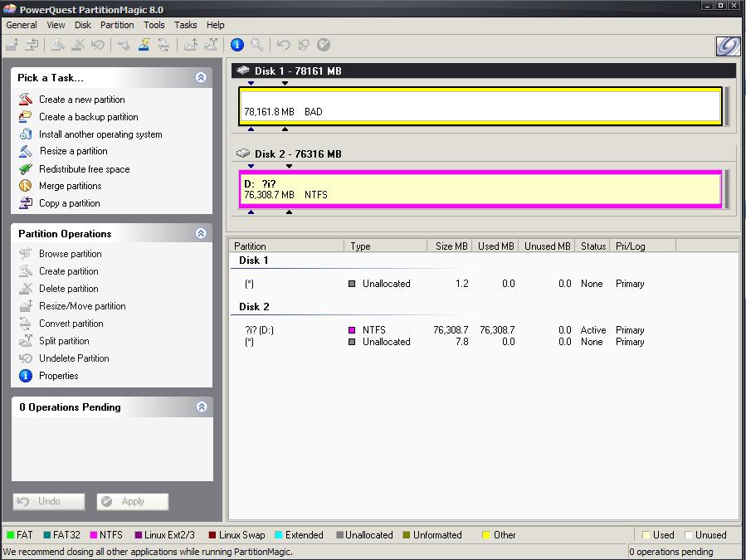The image size is (746, 560).
Task: Collapse the Operations Pending panel
Action: coord(202,407)
